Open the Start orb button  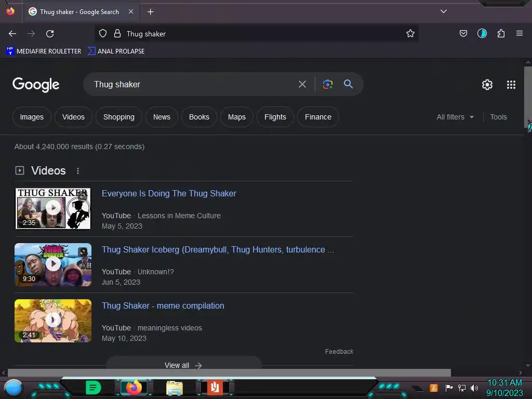14,388
